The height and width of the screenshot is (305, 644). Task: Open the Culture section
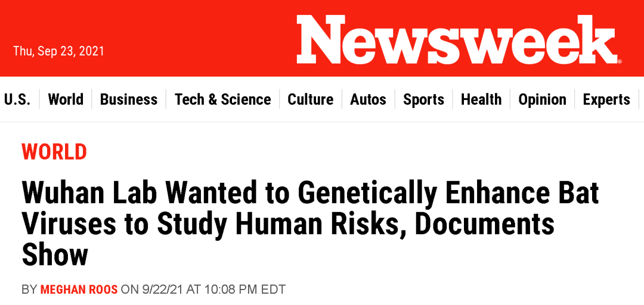311,99
